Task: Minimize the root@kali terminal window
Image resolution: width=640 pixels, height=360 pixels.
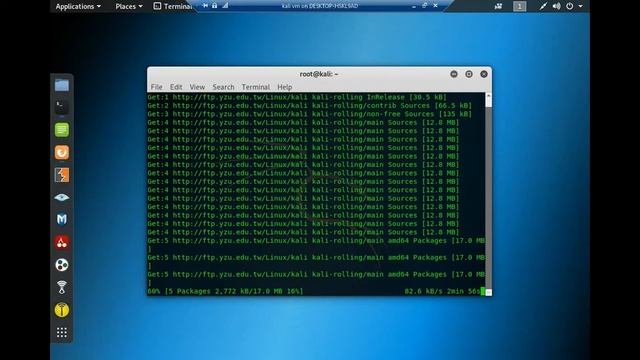Action: (454, 74)
